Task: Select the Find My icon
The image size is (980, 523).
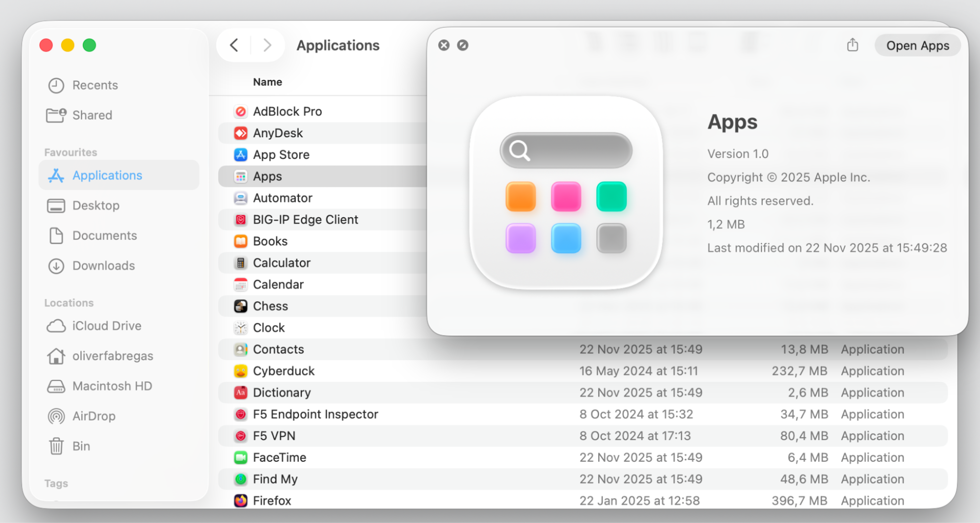Action: 240,479
